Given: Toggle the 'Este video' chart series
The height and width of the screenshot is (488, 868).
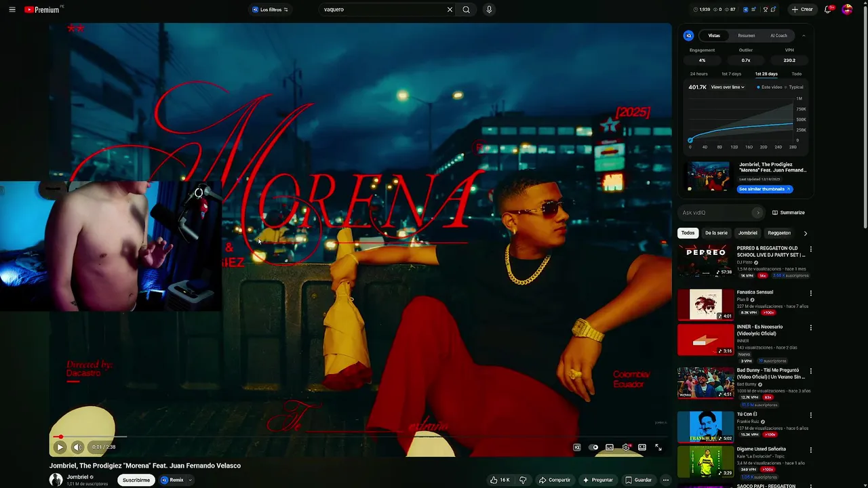Looking at the screenshot, I should click(x=770, y=87).
